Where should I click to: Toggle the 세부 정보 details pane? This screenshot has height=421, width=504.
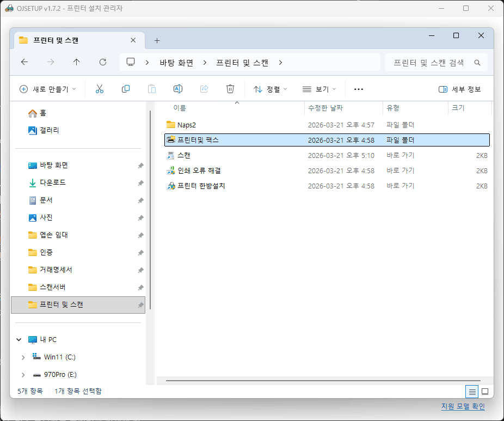[460, 89]
